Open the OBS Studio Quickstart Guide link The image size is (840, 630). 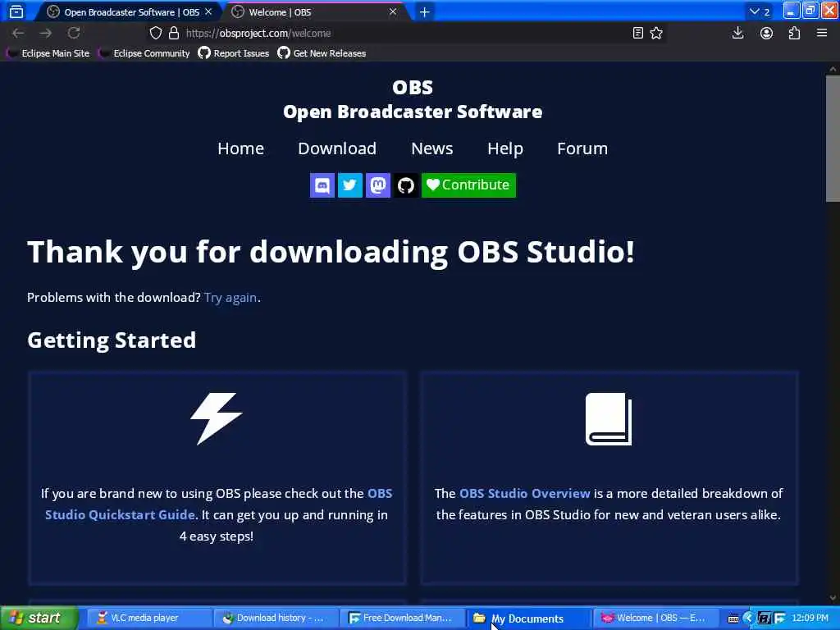218,504
